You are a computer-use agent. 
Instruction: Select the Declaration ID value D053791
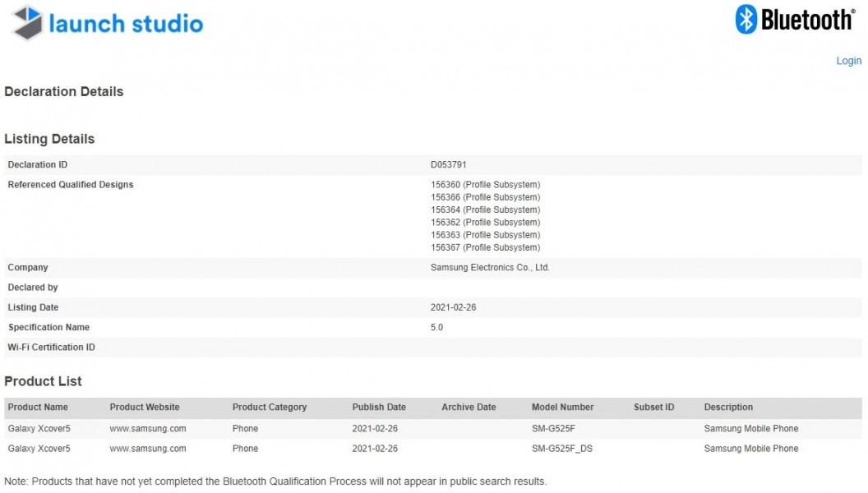click(x=449, y=165)
